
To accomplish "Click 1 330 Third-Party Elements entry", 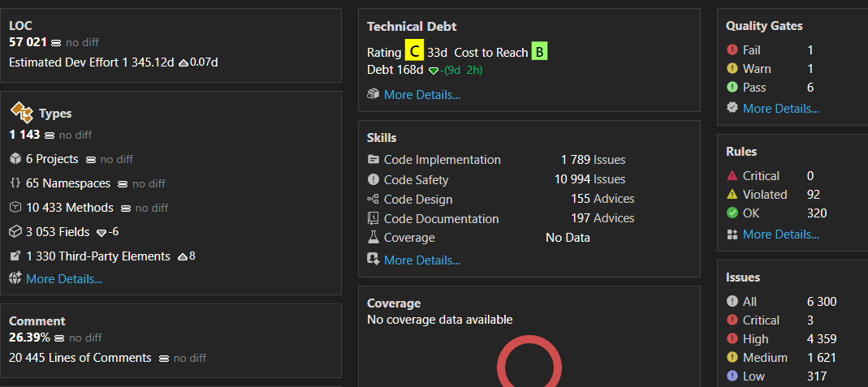I will click(x=98, y=256).
